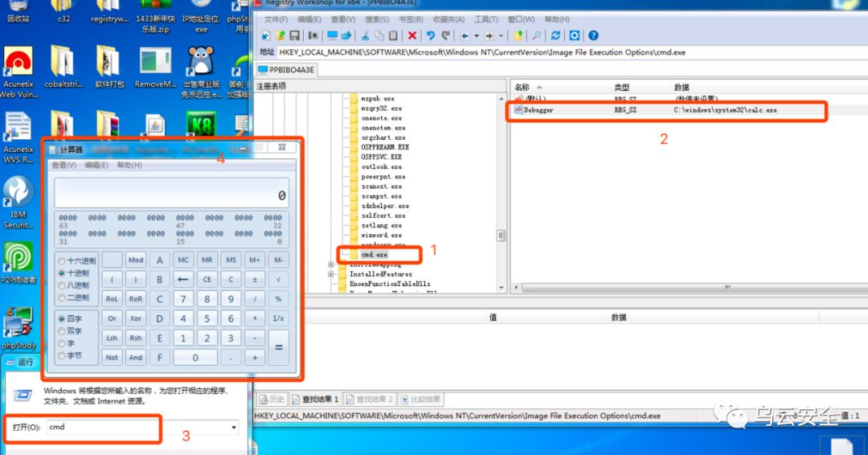The width and height of the screenshot is (868, 455).
Task: Open the phpStudy desktop icon
Action: click(18, 328)
